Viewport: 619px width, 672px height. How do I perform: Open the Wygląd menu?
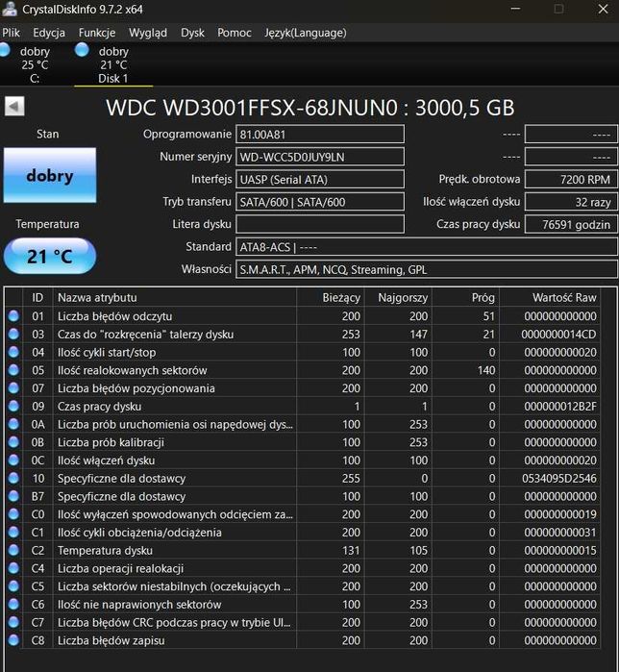(x=148, y=33)
